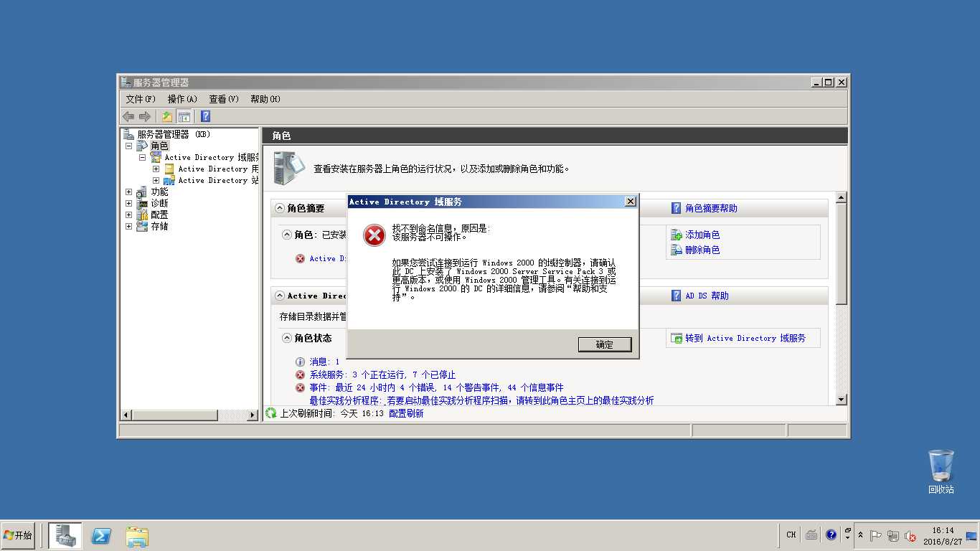Expand Active Directory 用户 tree node
The width and height of the screenshot is (980, 551).
pyautogui.click(x=156, y=169)
